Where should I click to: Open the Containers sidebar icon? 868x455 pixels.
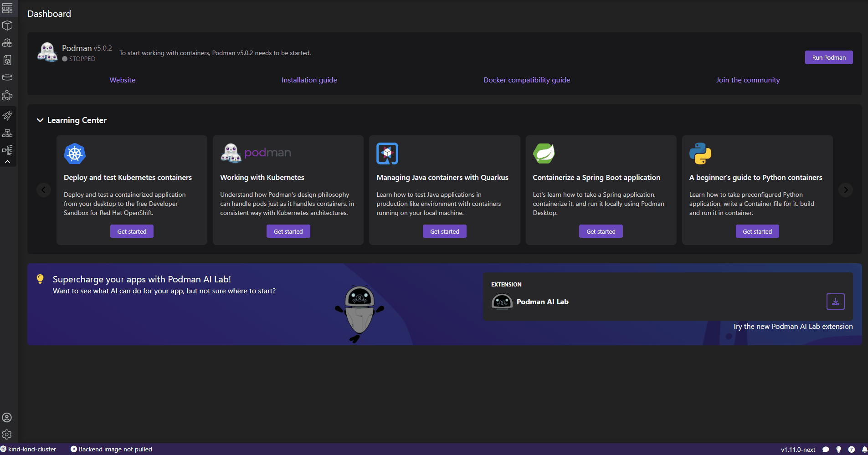click(7, 26)
